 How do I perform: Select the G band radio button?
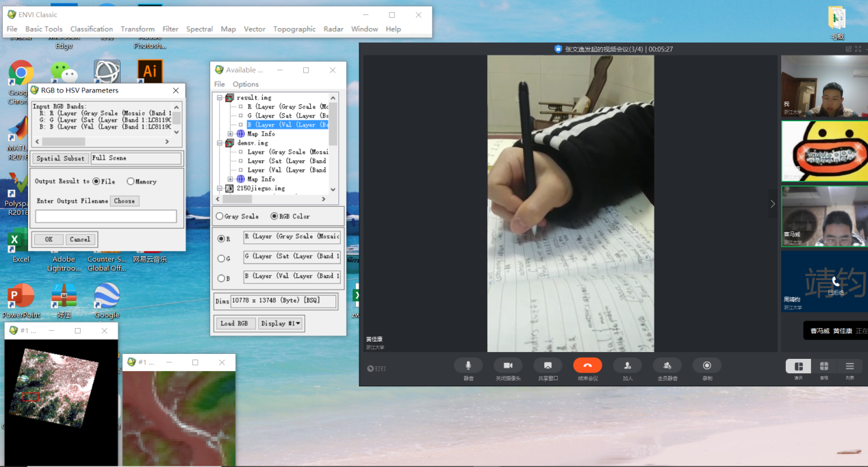click(x=221, y=258)
